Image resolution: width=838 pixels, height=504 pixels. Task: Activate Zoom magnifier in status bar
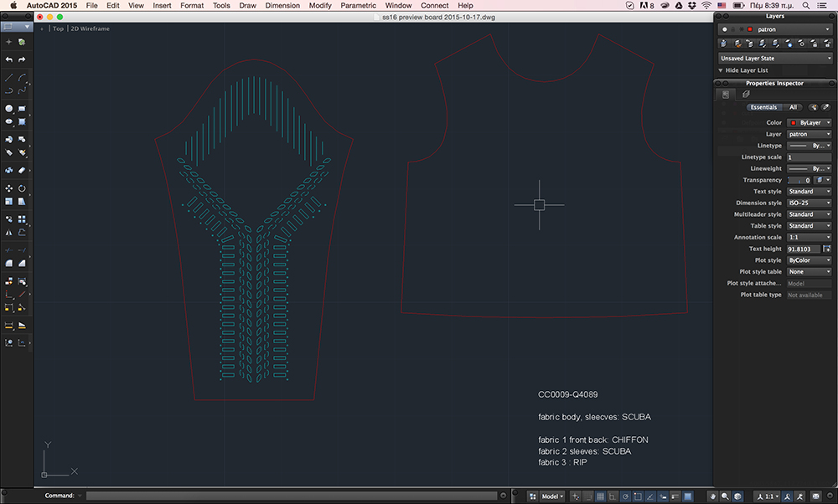pos(725,496)
